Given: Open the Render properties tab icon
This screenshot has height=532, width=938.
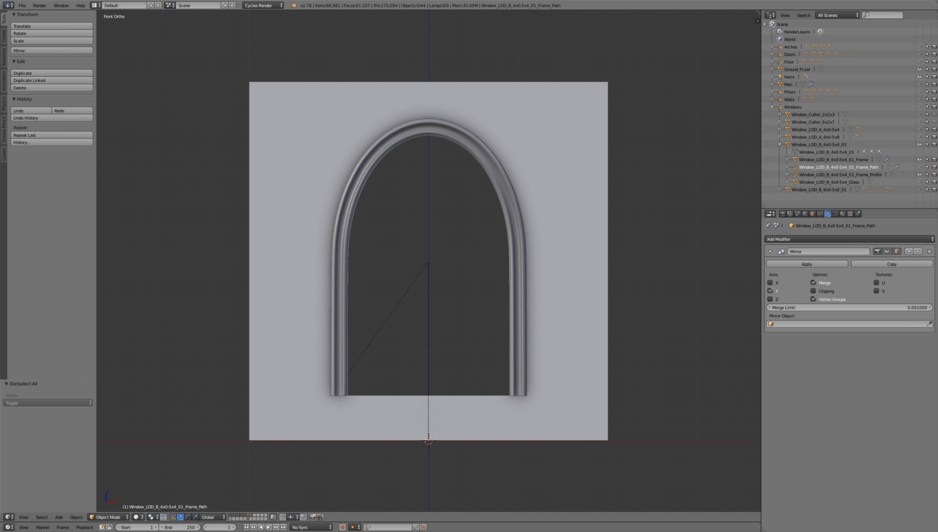Looking at the screenshot, I should click(x=783, y=214).
